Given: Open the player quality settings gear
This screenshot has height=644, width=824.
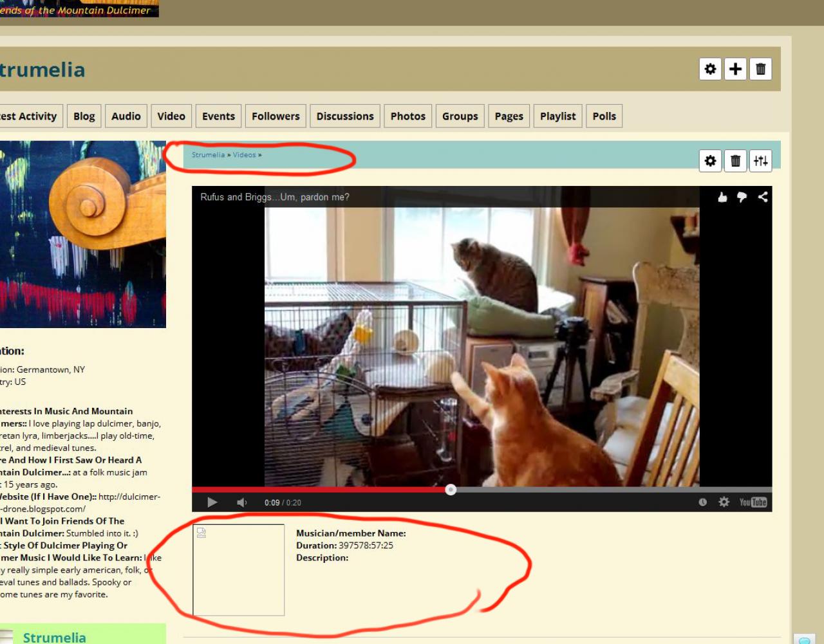Looking at the screenshot, I should click(x=724, y=502).
